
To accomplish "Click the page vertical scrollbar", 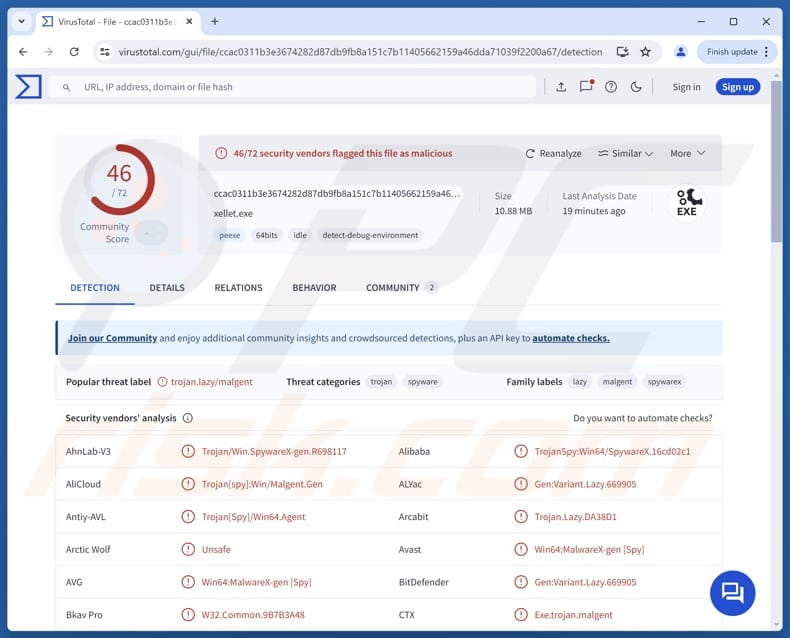I will 776,160.
